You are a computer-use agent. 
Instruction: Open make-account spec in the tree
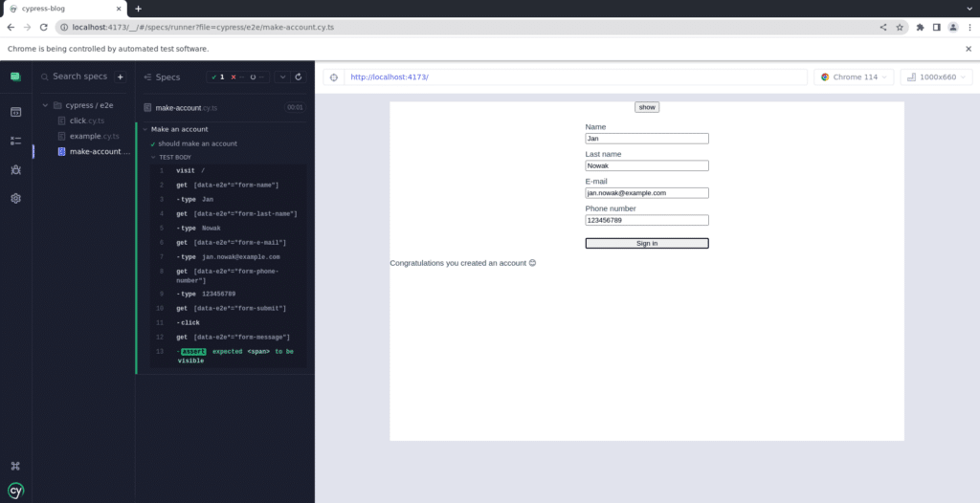[x=94, y=151]
